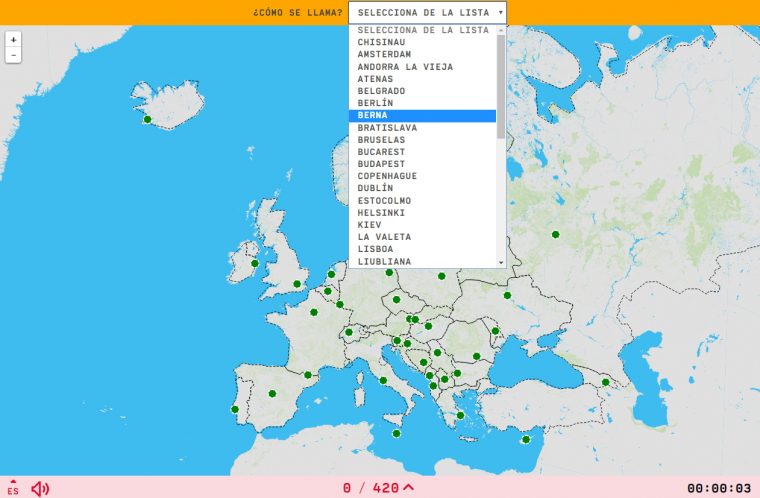Click the green marker on Cyprus
760x498 pixels.
point(526,440)
